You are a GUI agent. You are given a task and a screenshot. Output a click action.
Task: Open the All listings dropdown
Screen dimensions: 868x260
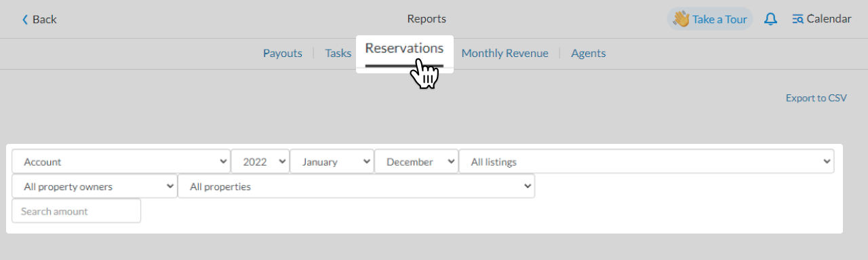pyautogui.click(x=647, y=162)
